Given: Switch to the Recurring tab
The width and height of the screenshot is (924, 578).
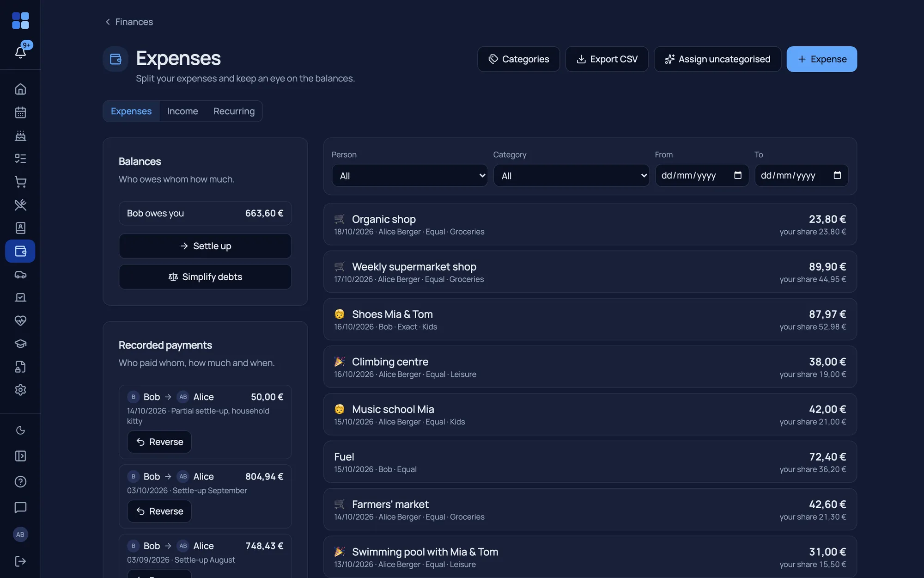Looking at the screenshot, I should click(234, 111).
